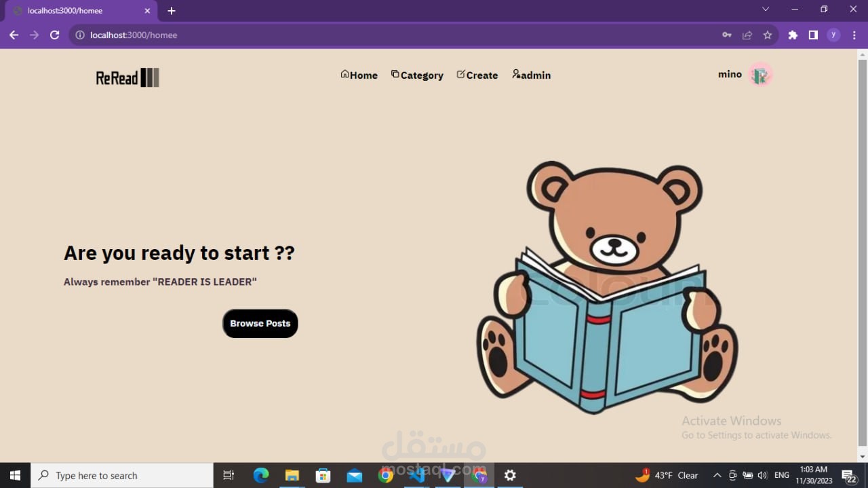Viewport: 868px width, 488px height.
Task: Expand hidden icons in the system tray
Action: [x=717, y=475]
